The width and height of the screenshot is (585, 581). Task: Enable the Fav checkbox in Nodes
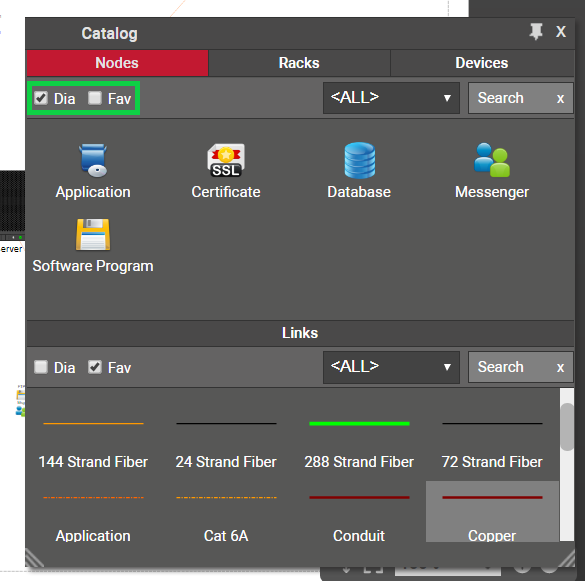point(95,98)
